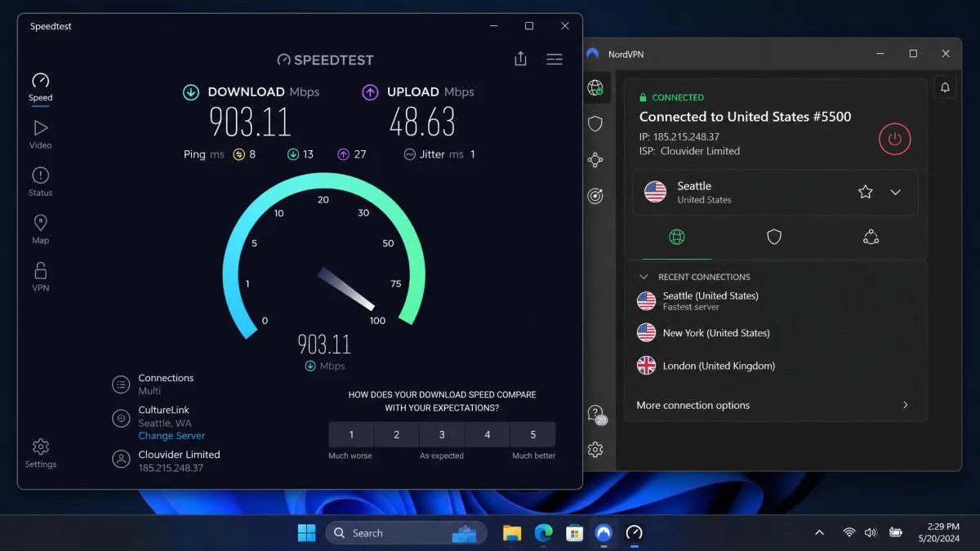The width and height of the screenshot is (980, 551).
Task: Open the NordVPN globe sidebar icon
Action: pyautogui.click(x=595, y=87)
